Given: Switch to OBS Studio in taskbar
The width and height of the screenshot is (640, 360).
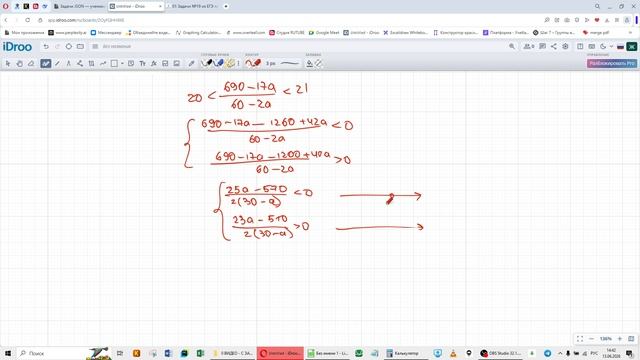Looking at the screenshot, I should click(502, 353).
